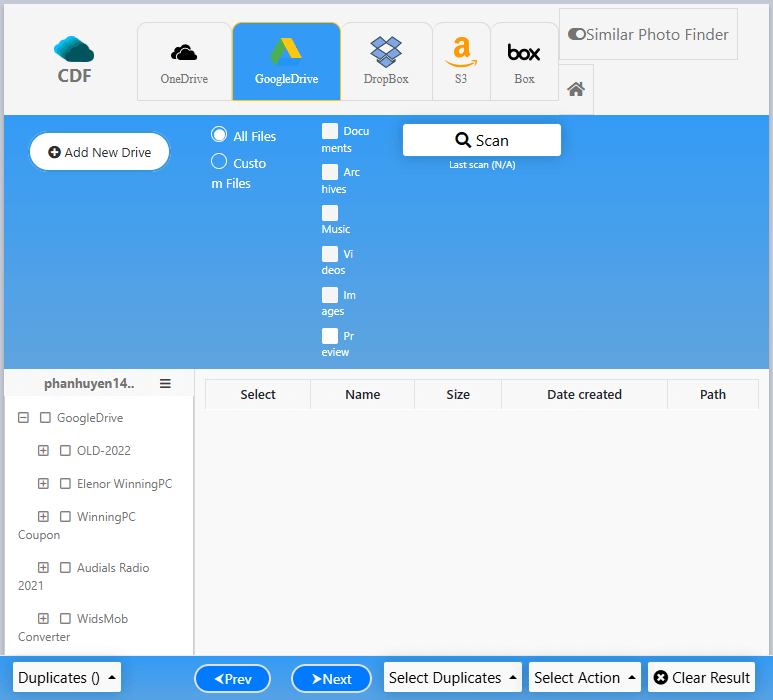This screenshot has width=773, height=700.
Task: Tick the WidsMob Converter checkbox
Action: (65, 618)
